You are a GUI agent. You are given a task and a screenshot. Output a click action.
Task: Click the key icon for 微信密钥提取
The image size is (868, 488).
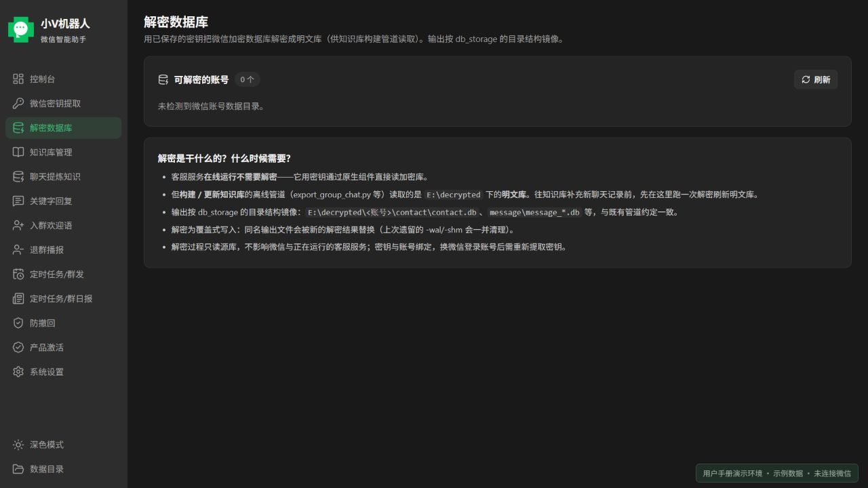[18, 104]
